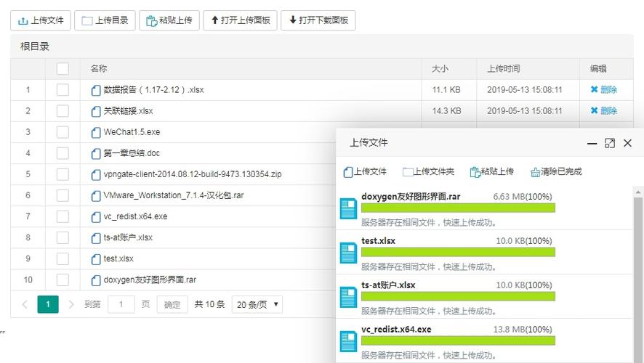Maximize the 上传文件 dialog
The width and height of the screenshot is (644, 363).
pyautogui.click(x=610, y=143)
